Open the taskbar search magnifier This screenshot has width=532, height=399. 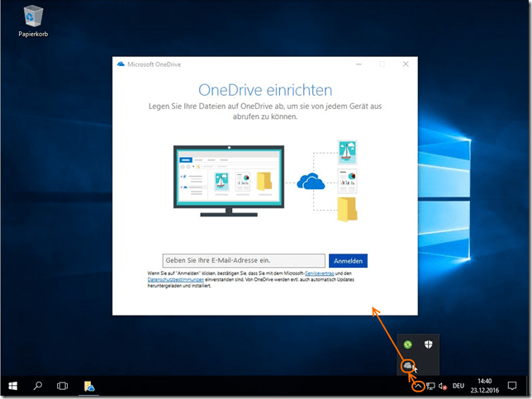coord(38,386)
